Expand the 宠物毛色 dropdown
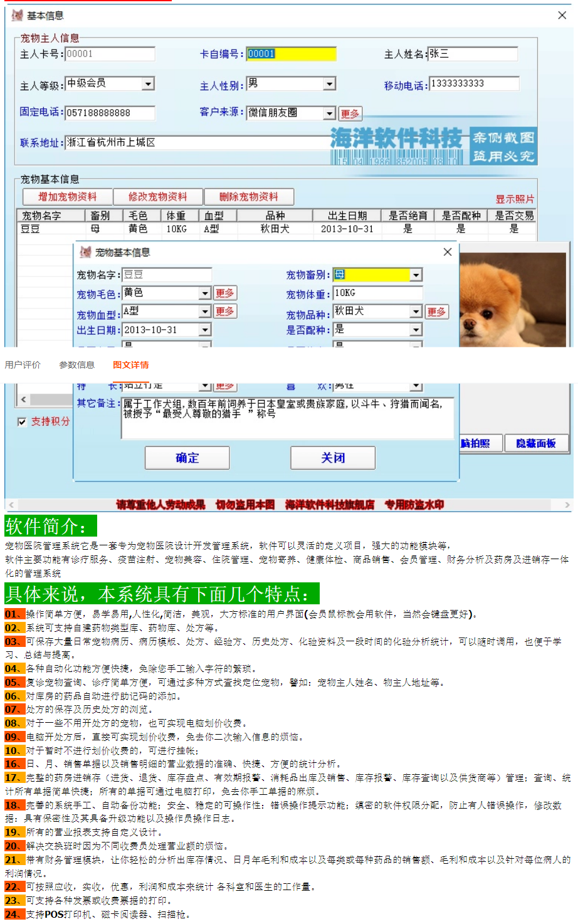The image size is (578, 924). 205,293
